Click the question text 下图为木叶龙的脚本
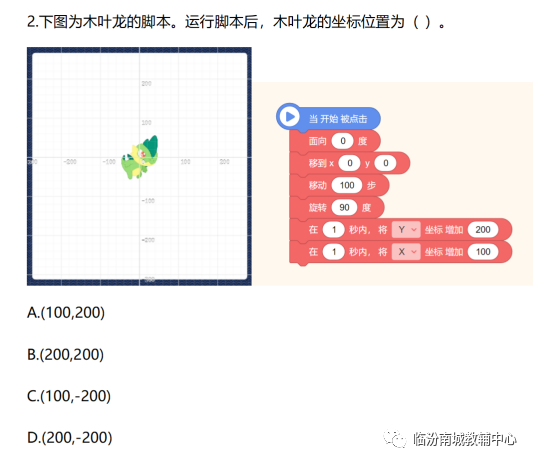The width and height of the screenshot is (533, 463). (105, 22)
